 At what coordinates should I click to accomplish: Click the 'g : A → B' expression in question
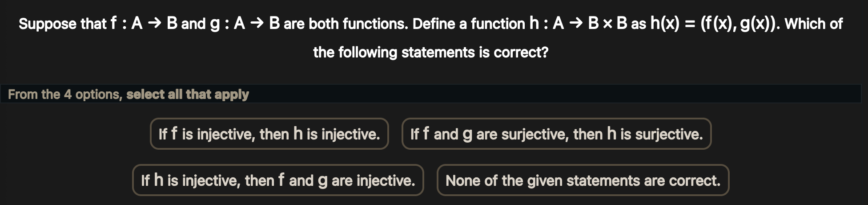coord(245,23)
